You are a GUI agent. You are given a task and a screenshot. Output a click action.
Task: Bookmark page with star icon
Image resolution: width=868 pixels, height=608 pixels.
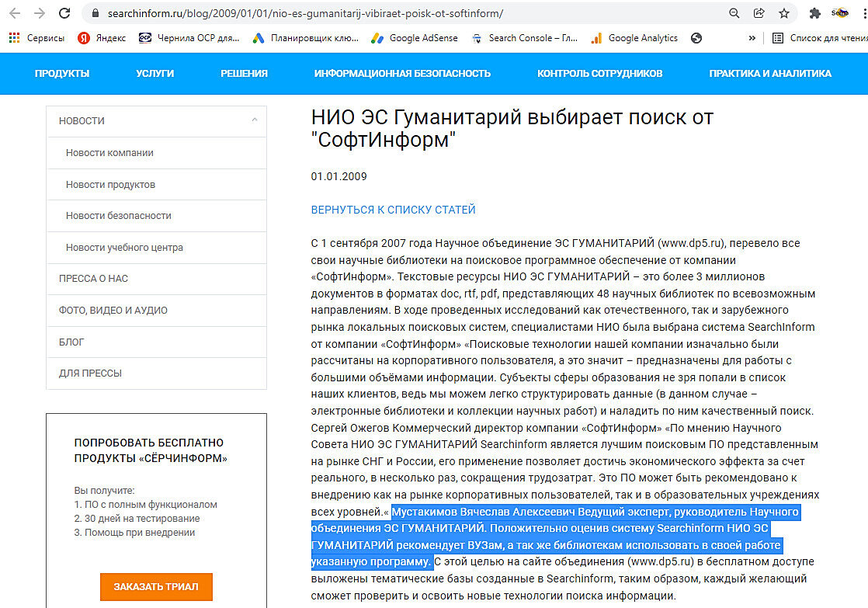tap(784, 13)
